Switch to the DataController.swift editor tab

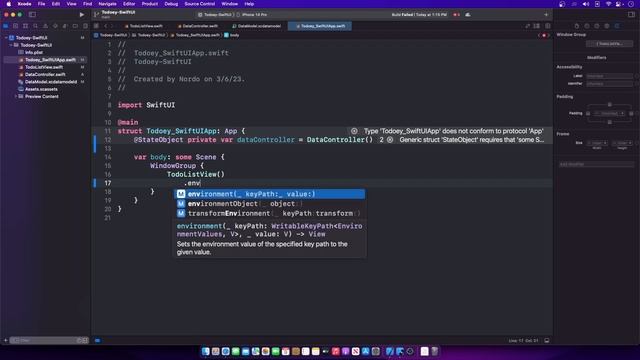pos(198,26)
